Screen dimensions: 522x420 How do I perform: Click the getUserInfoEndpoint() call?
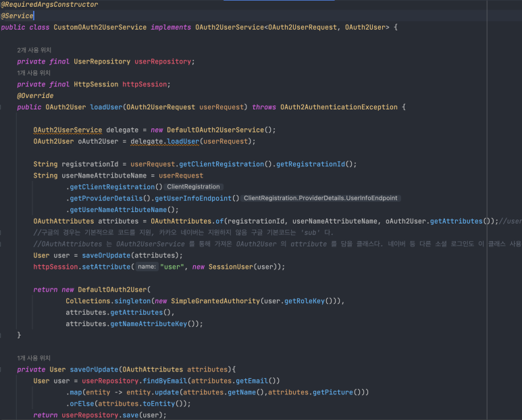point(197,199)
